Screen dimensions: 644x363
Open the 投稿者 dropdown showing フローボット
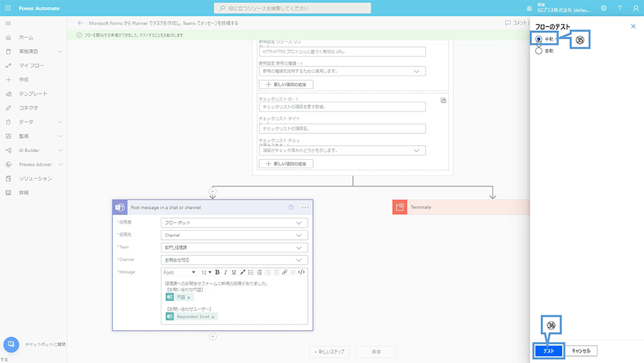point(234,223)
